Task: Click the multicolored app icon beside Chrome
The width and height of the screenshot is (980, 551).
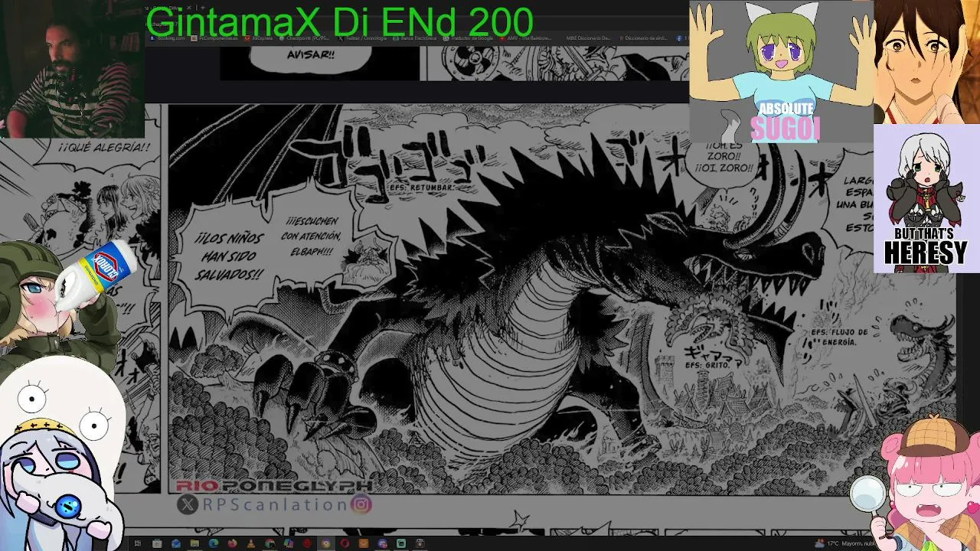Action: click(x=289, y=543)
